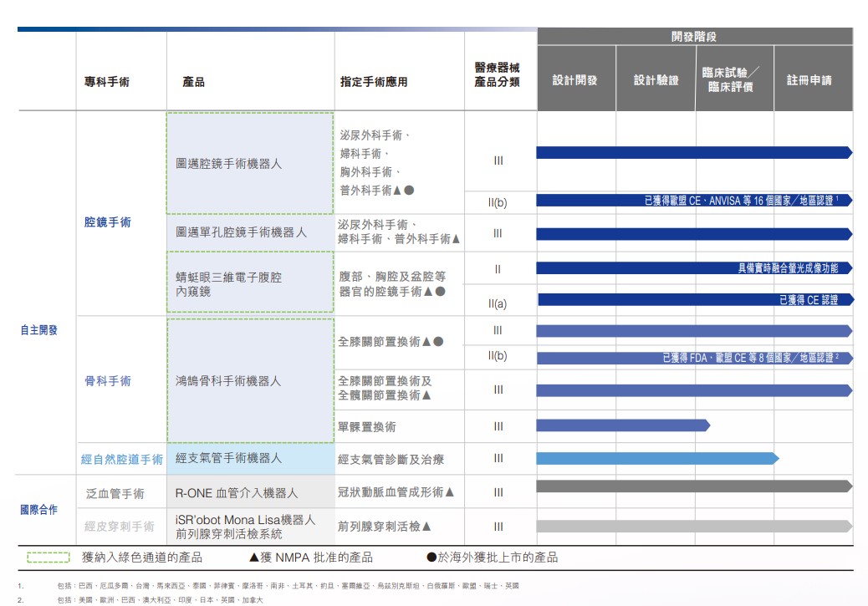868x606 pixels.
Task: Click the '設計開發' stage header
Action: 575,80
